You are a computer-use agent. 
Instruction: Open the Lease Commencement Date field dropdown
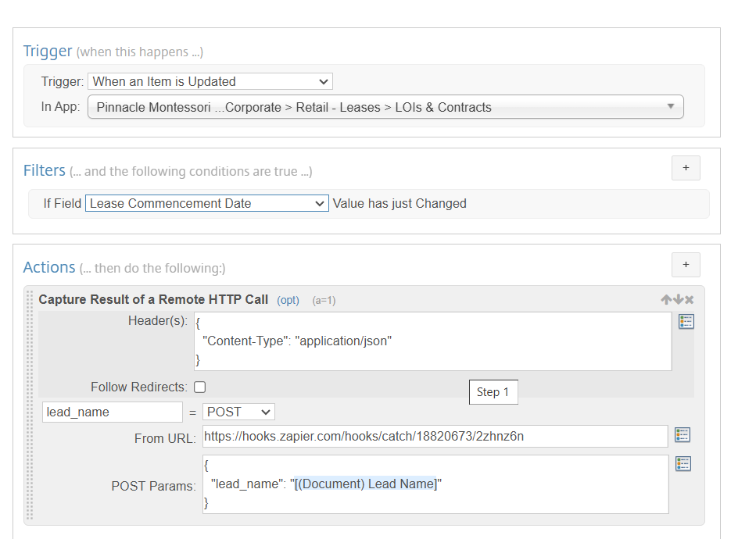(x=207, y=203)
